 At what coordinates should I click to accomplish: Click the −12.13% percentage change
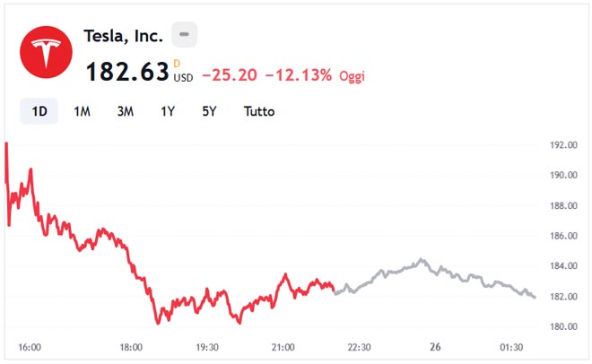[x=298, y=76]
